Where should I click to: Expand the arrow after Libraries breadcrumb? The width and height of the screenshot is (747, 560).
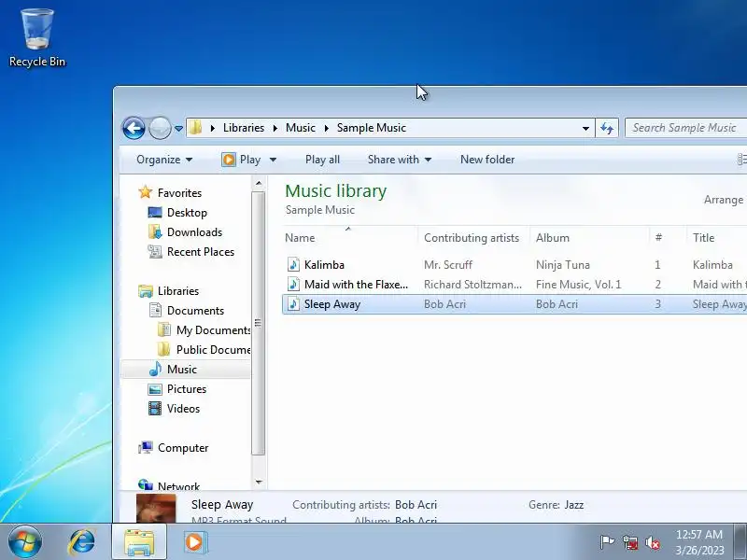(x=275, y=128)
